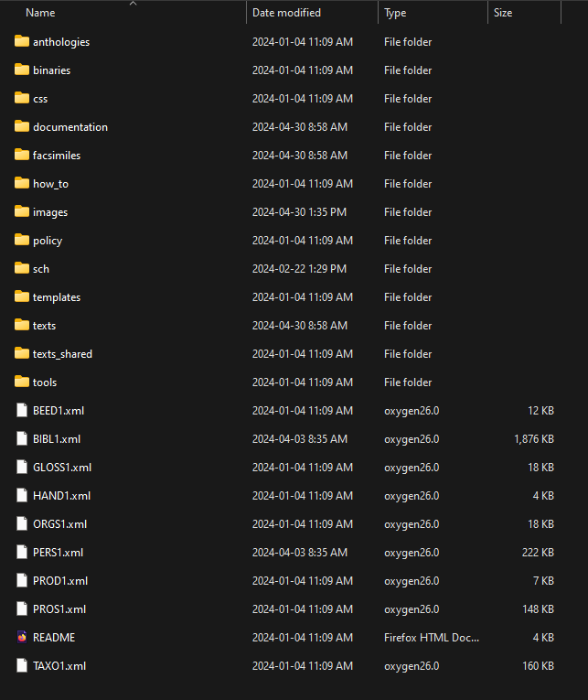Click sch date 2024-02-22 1:29 PM

click(299, 268)
